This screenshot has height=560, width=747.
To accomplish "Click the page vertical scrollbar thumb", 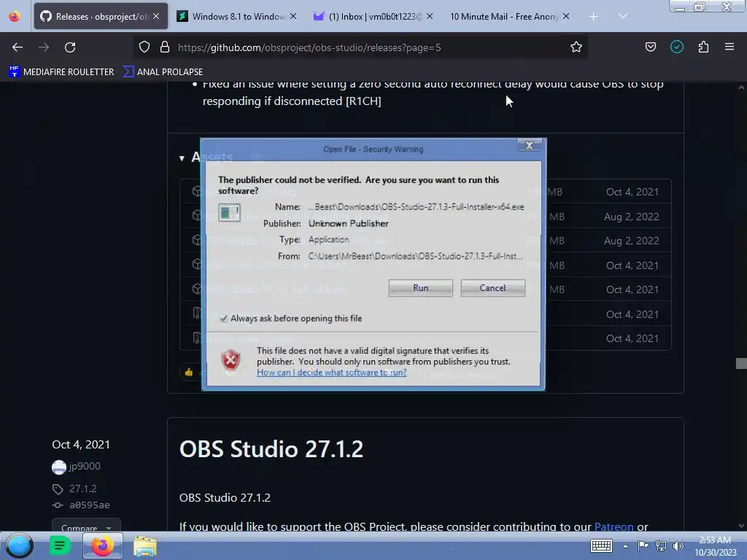I will click(741, 363).
